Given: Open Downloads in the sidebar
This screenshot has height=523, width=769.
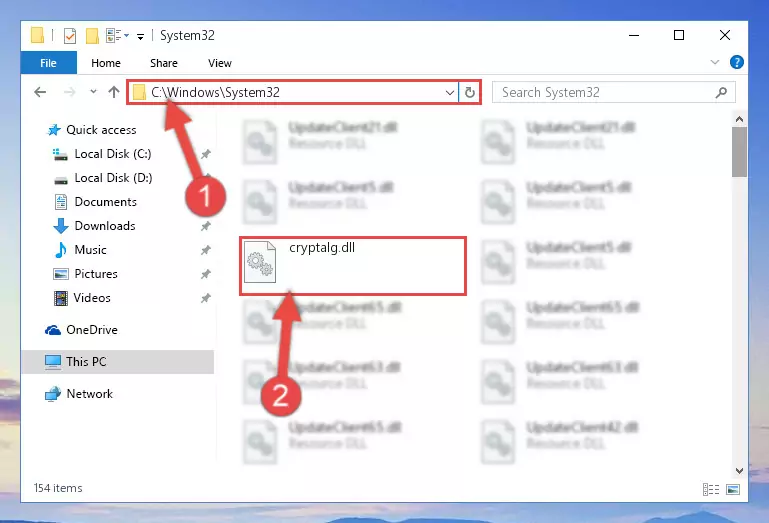Looking at the screenshot, I should (105, 226).
